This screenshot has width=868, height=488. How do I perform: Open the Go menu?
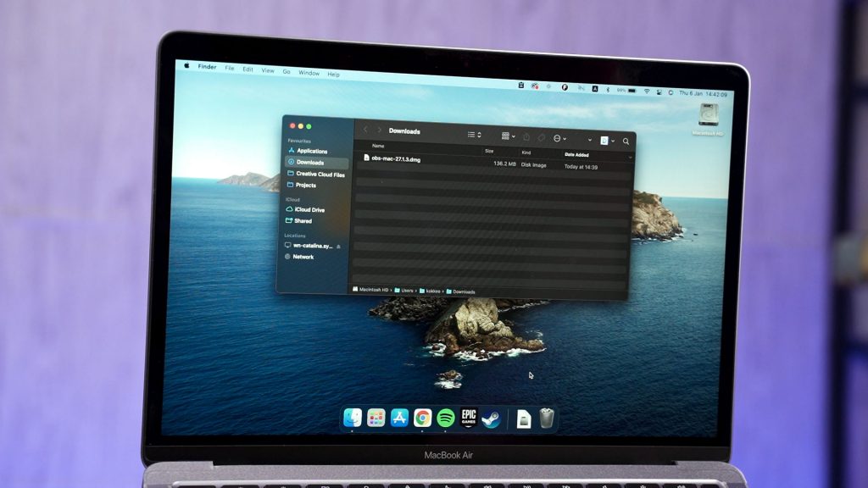click(287, 71)
